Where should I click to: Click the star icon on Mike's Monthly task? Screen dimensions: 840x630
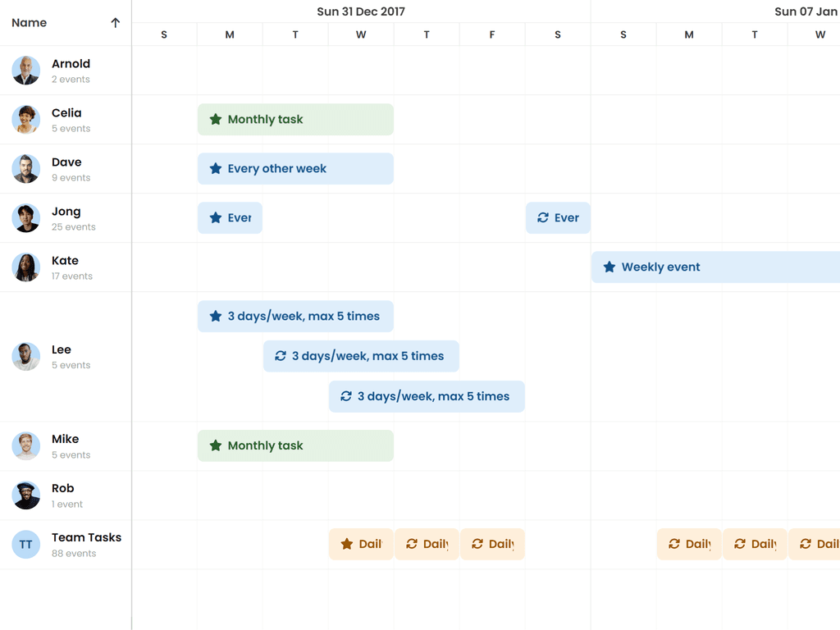coord(216,445)
